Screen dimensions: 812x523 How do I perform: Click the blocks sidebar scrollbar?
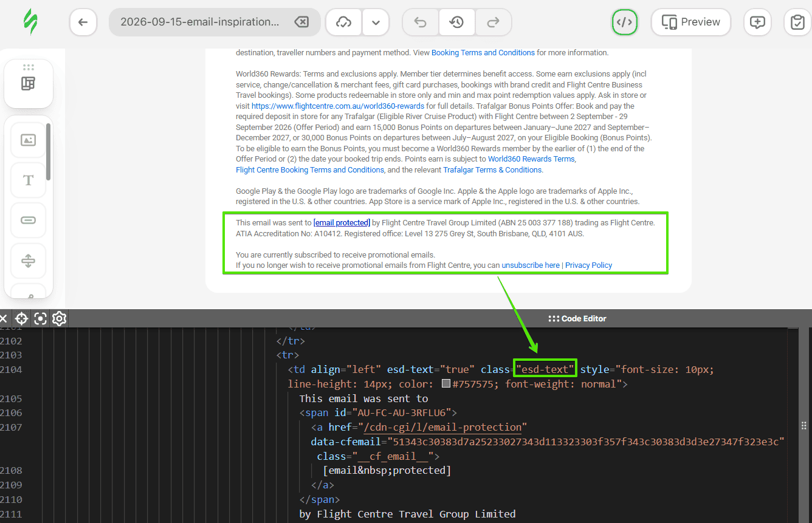tap(49, 152)
